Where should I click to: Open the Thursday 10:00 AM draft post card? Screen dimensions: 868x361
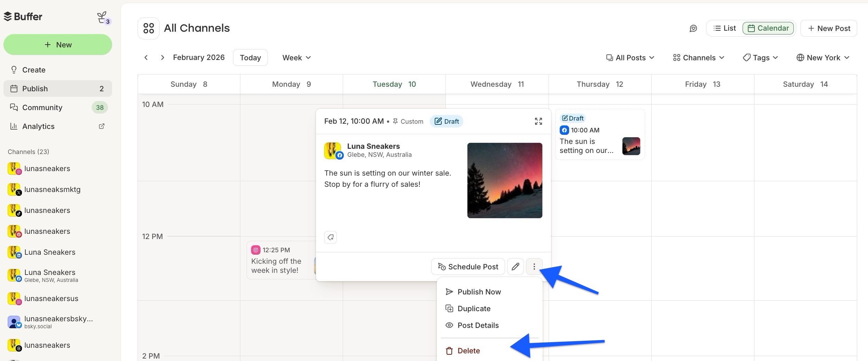coord(600,135)
